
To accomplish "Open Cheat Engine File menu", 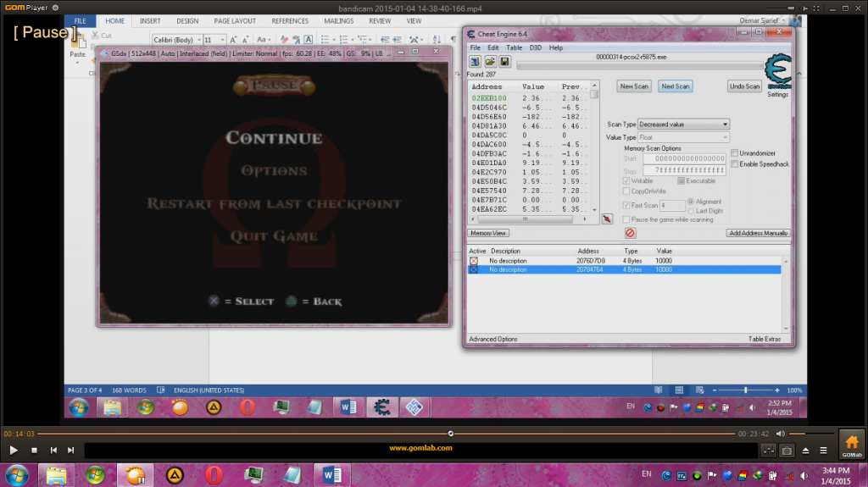I will coord(475,47).
